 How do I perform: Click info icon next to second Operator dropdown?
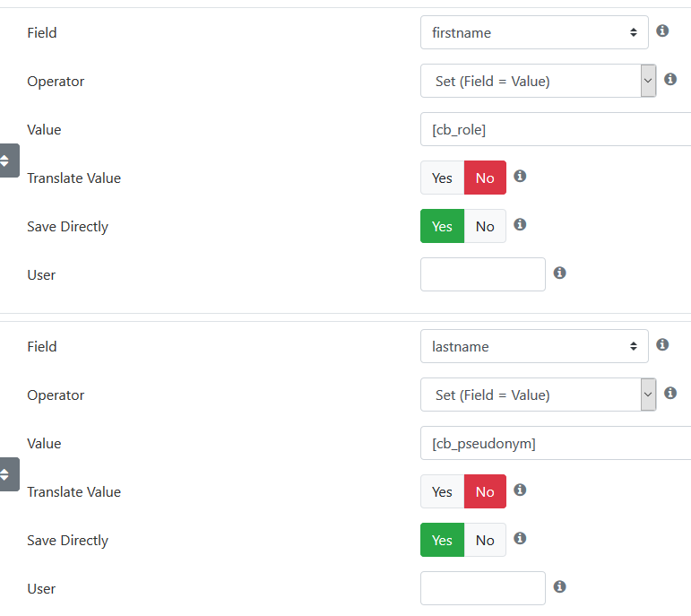[669, 393]
